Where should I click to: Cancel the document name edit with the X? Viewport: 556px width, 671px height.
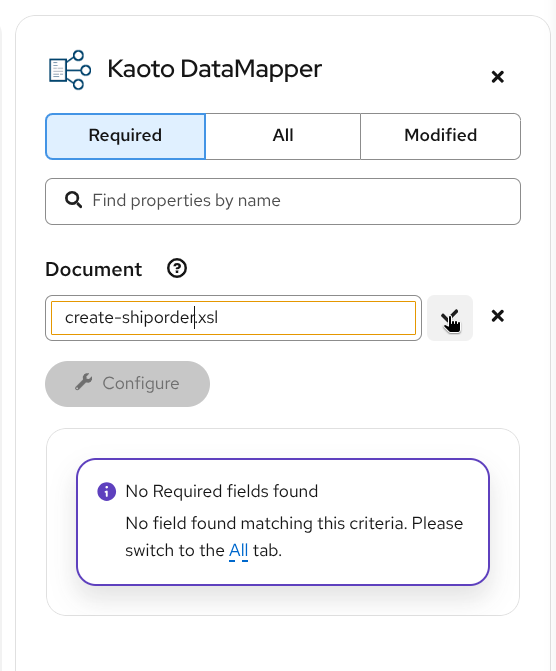click(x=497, y=316)
